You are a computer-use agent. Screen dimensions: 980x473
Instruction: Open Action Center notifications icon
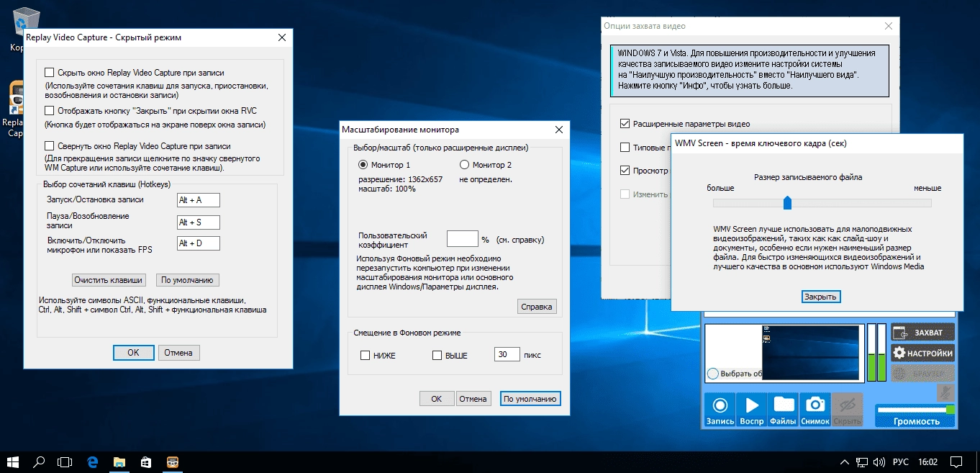[956, 461]
